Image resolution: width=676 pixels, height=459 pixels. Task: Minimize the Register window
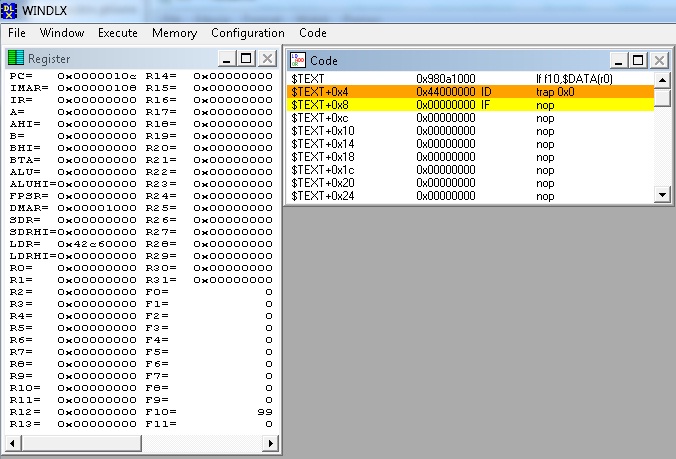(227, 59)
